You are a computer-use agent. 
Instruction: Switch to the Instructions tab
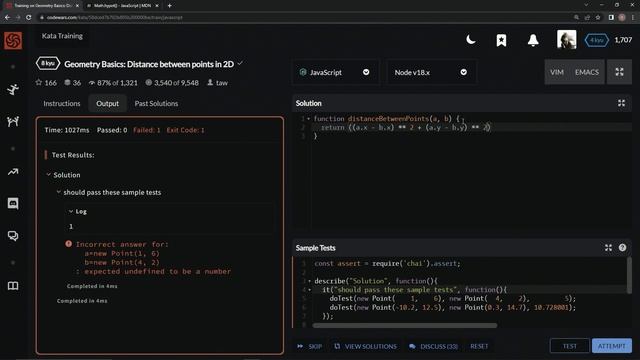(x=62, y=103)
